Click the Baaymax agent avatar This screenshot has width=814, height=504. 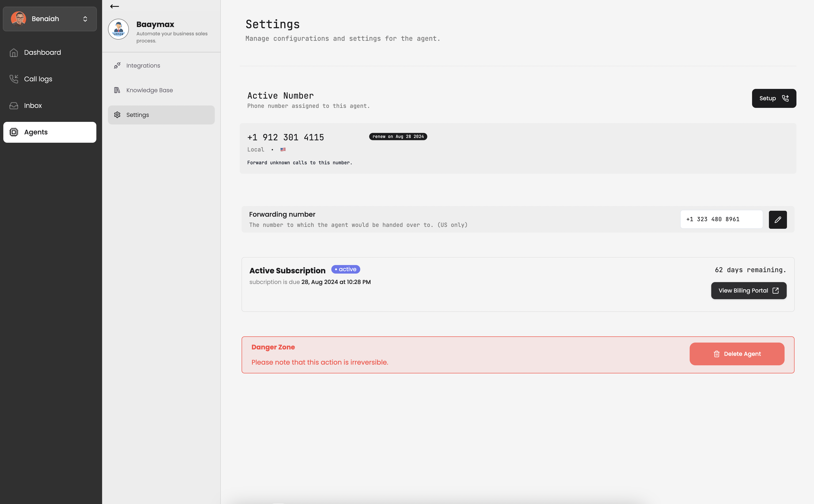118,29
